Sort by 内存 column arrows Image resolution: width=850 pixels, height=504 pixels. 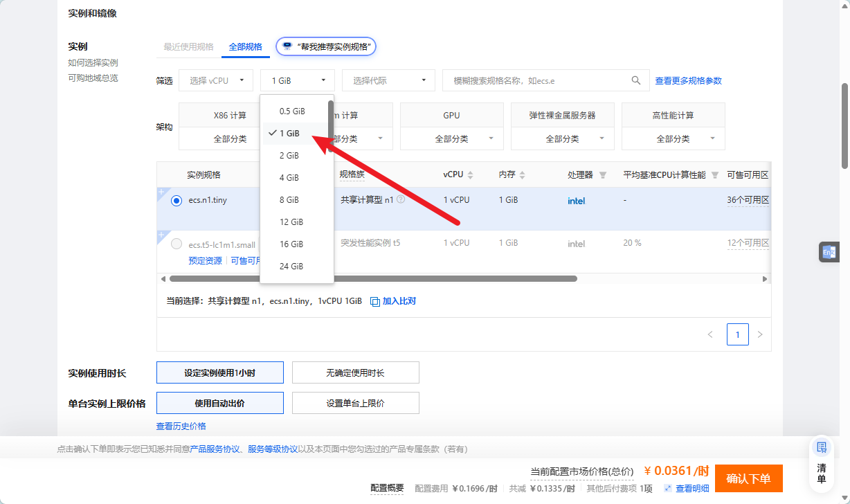pos(523,175)
